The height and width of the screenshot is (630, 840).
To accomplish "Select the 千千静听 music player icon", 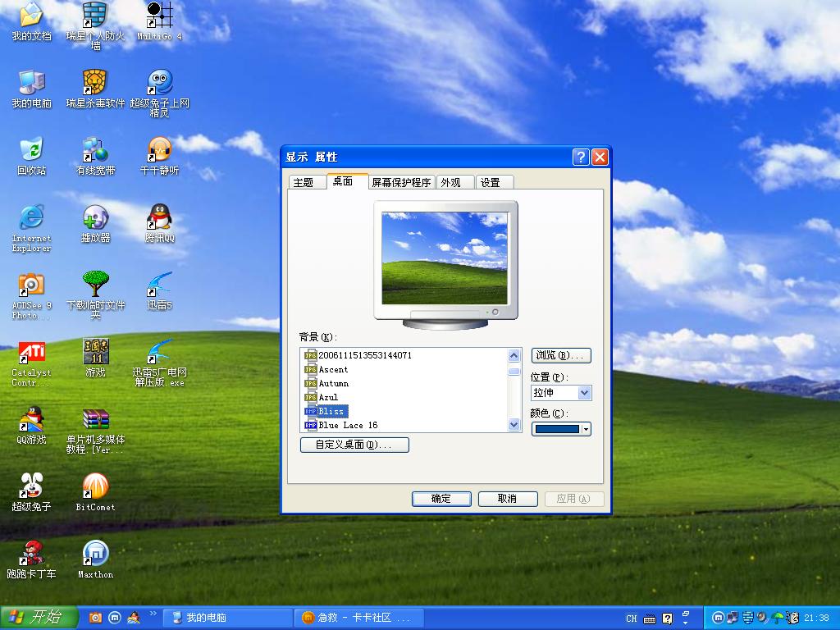I will coord(159,151).
